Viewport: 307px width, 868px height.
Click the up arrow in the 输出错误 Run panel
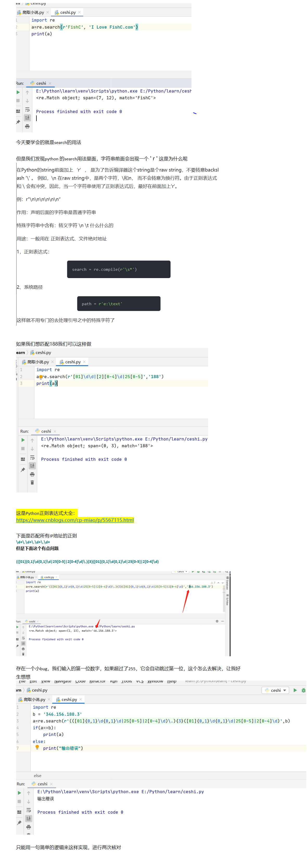29,793
